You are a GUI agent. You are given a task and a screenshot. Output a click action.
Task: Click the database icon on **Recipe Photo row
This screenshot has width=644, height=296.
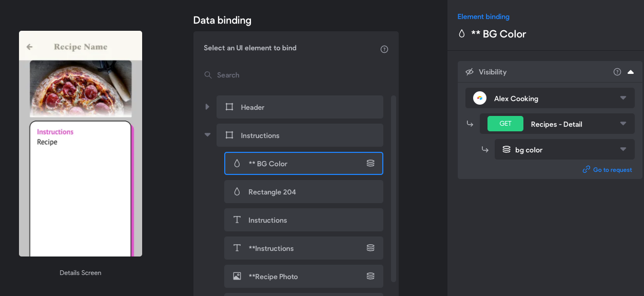(370, 276)
